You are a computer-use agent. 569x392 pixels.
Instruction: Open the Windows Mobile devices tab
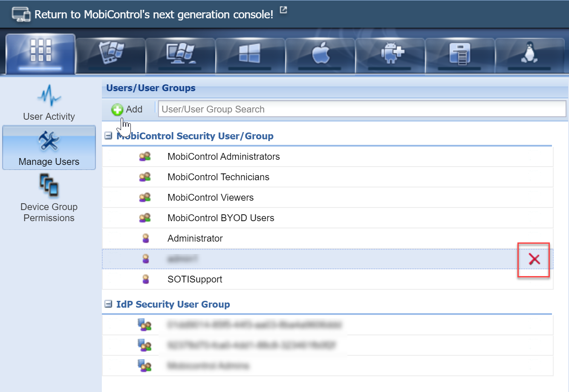111,54
